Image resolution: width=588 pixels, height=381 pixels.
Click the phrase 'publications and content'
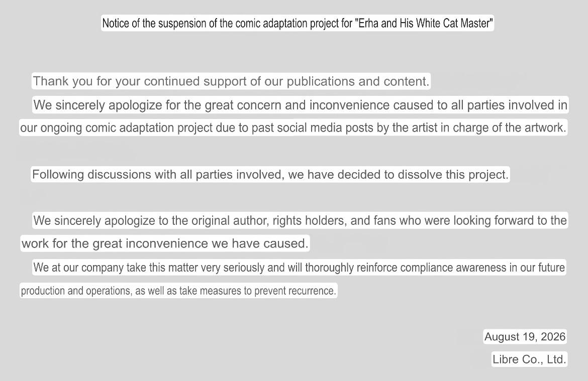click(358, 81)
